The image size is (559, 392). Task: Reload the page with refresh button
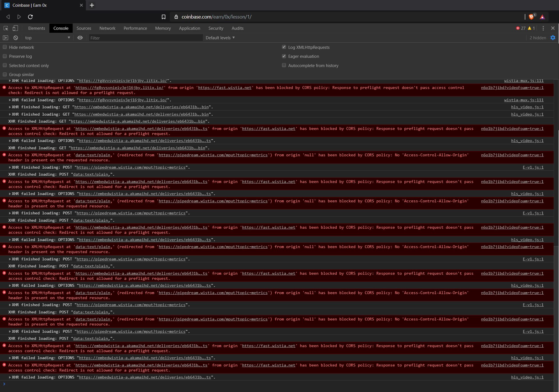click(x=30, y=17)
